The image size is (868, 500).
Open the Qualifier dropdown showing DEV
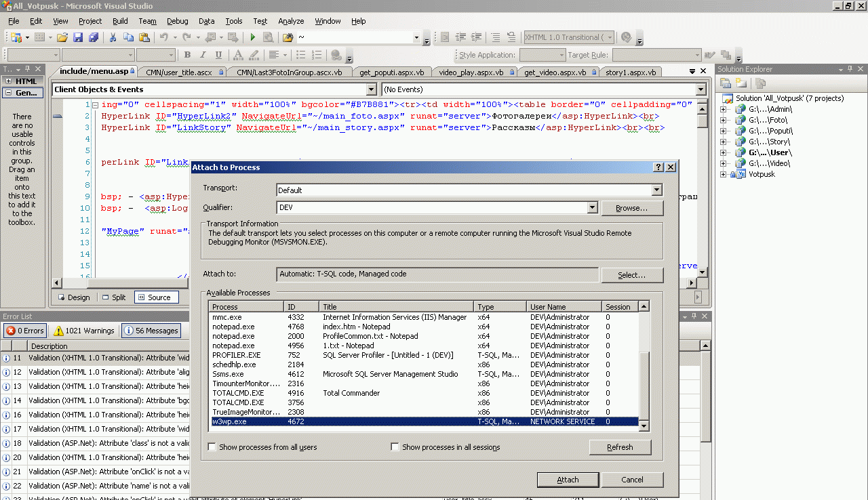(592, 207)
